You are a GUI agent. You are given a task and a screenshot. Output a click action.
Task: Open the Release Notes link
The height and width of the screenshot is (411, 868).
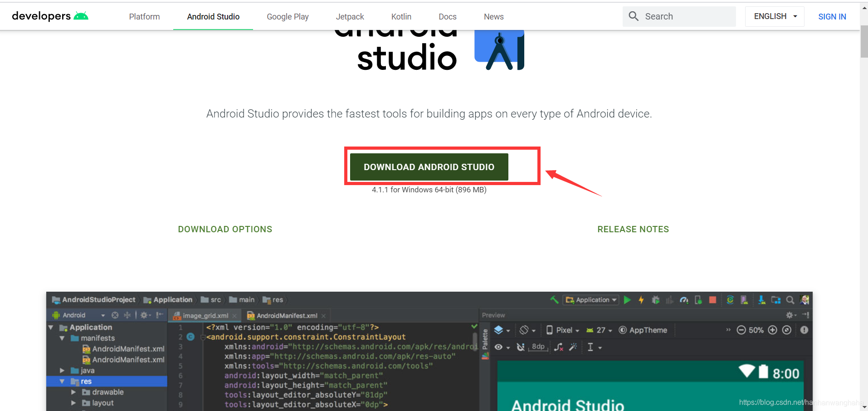[633, 229]
